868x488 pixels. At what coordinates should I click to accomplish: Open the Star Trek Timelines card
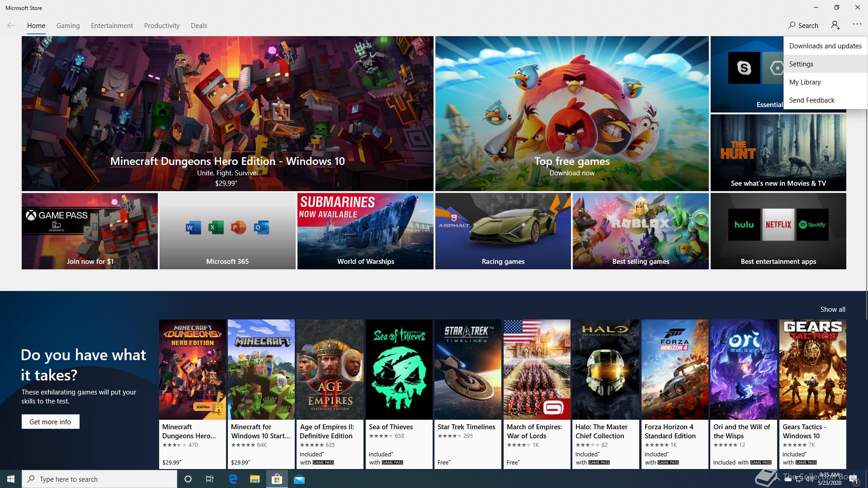[468, 394]
